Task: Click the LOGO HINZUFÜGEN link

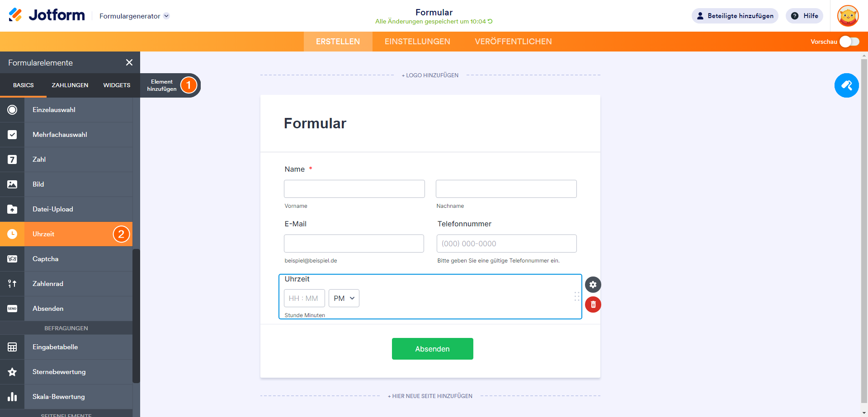Action: 430,75
